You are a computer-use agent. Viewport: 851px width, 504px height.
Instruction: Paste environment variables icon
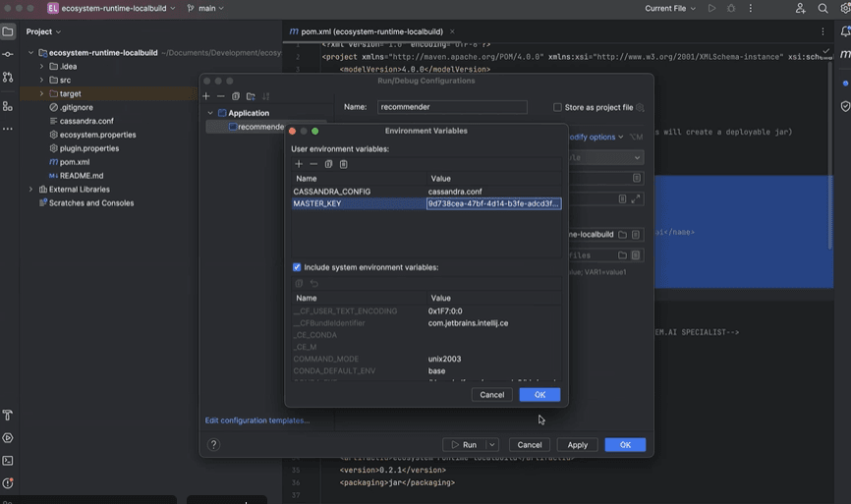point(344,164)
